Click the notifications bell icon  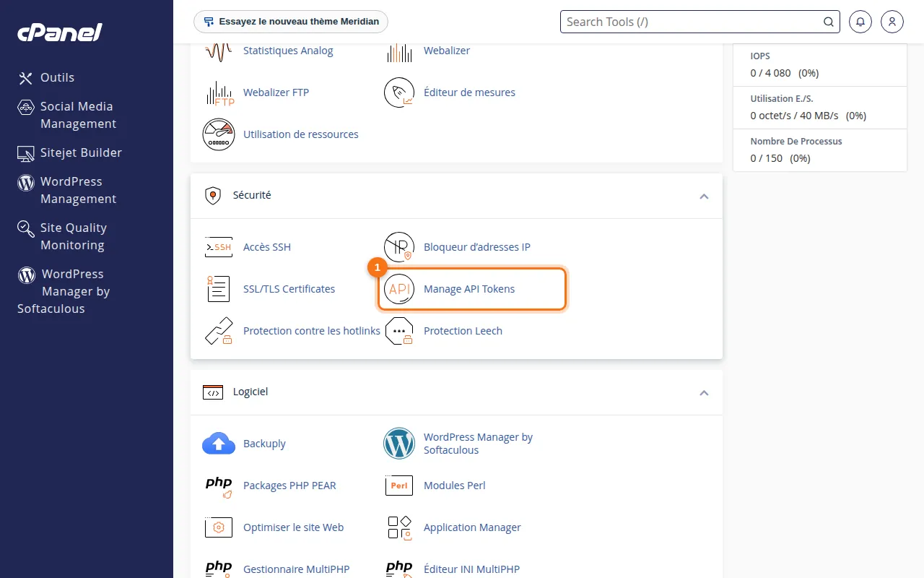860,22
